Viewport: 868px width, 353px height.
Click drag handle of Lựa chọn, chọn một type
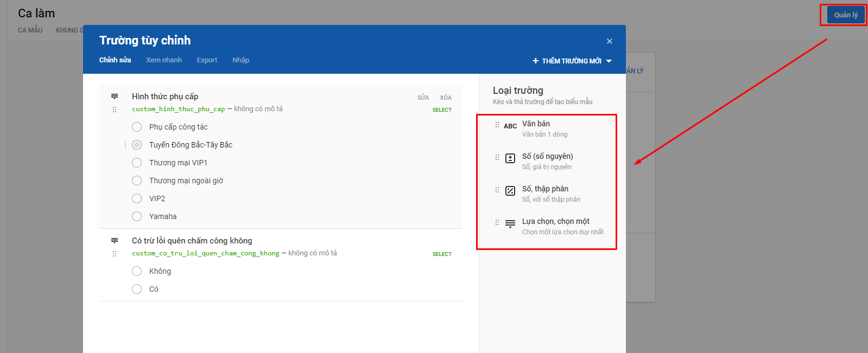[x=497, y=222]
